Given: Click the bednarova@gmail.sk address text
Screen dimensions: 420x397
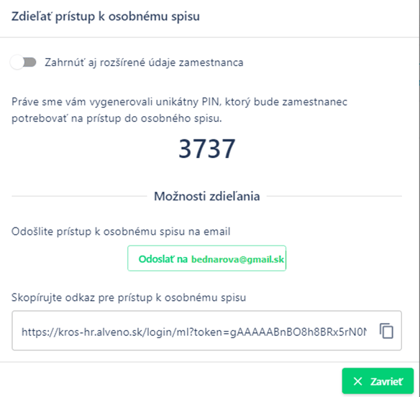Looking at the screenshot, I should (238, 259).
